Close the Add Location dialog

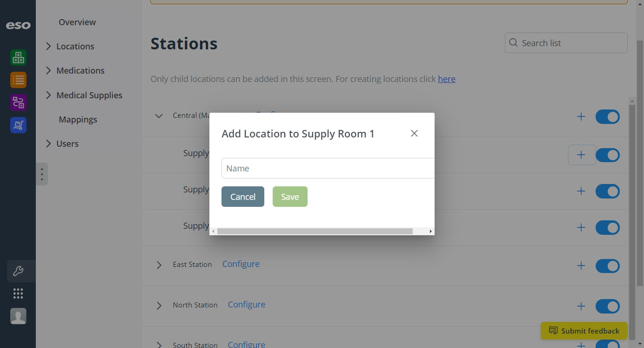click(414, 133)
